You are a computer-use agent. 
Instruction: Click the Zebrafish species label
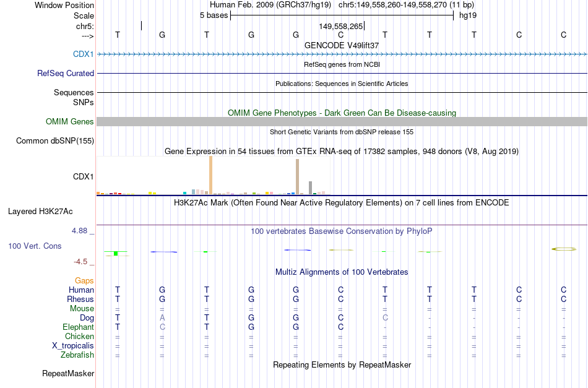pos(77,355)
